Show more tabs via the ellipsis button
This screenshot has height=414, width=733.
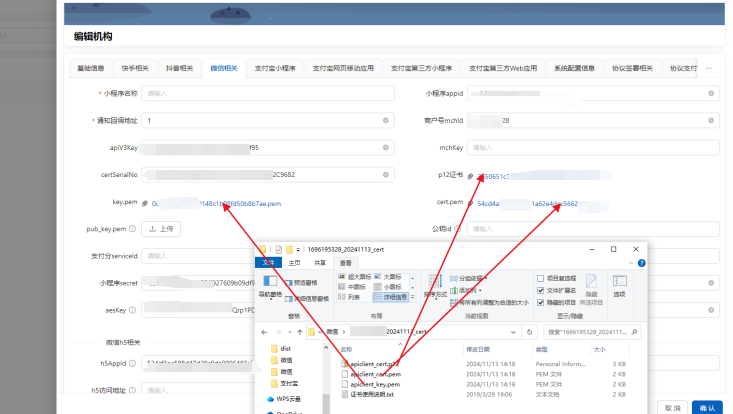point(709,68)
